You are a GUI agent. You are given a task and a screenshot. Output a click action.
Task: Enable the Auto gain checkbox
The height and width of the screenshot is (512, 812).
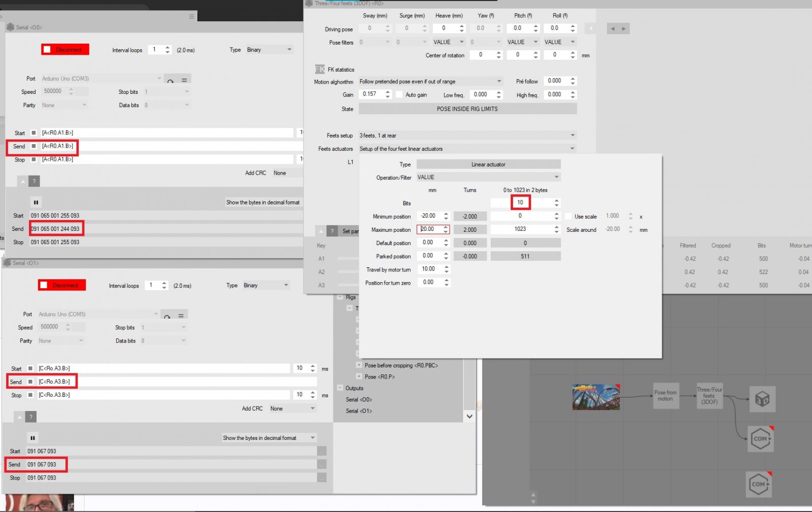coord(399,94)
